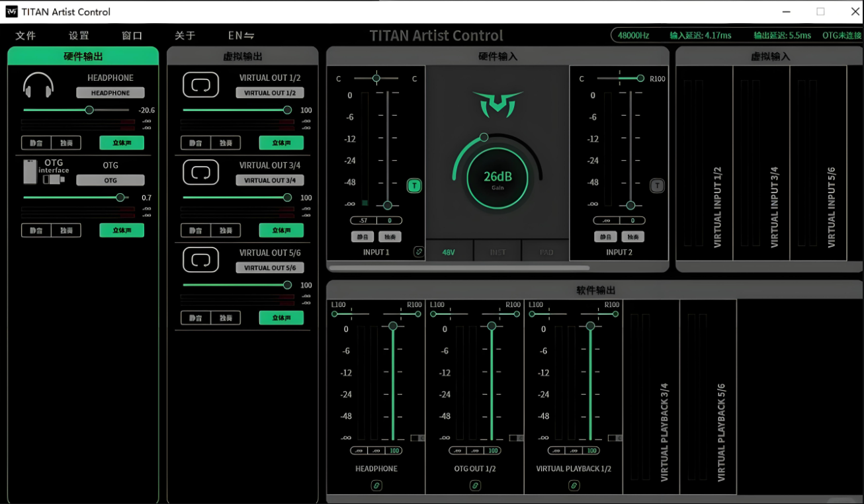Toggle stereo (立体声) for OTG output
The width and height of the screenshot is (864, 504).
(x=122, y=230)
